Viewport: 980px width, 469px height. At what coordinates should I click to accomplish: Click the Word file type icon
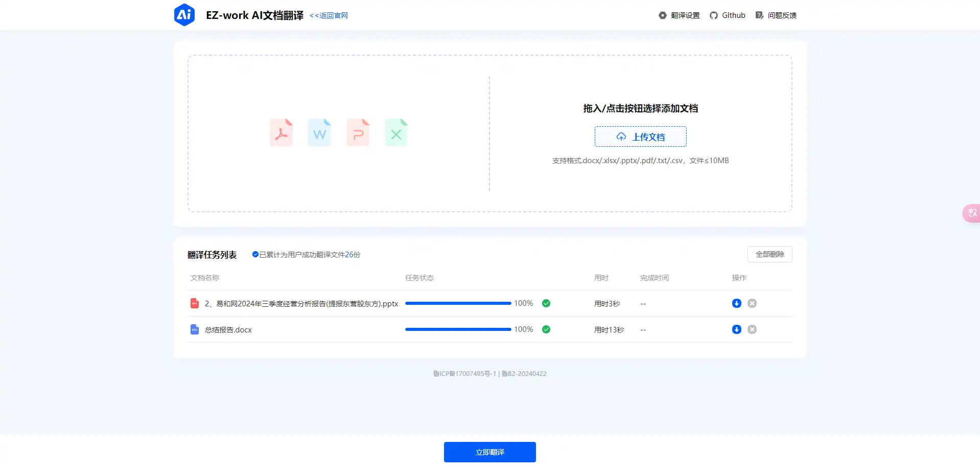319,133
